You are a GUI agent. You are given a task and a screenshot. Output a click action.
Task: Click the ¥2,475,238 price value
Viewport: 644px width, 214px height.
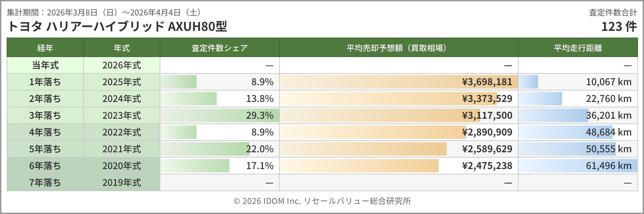point(487,166)
